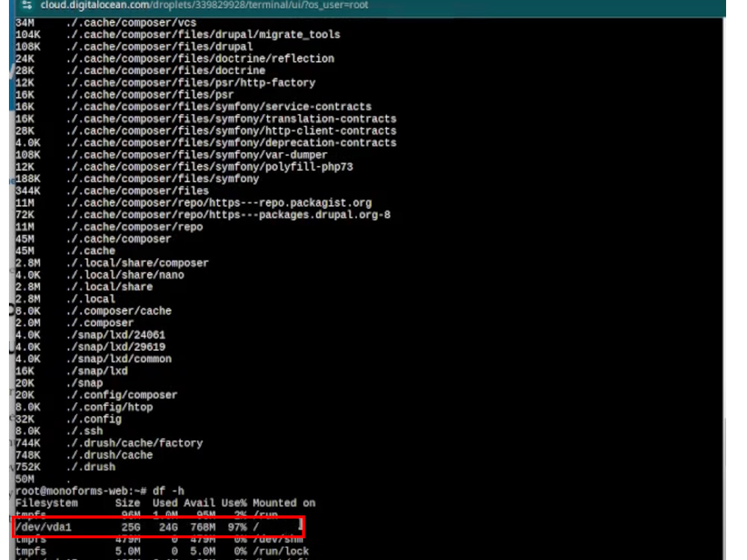Viewport: 747px width, 560px height.
Task: Click the ./.cache/composer/vcs terminal line
Action: click(106, 23)
